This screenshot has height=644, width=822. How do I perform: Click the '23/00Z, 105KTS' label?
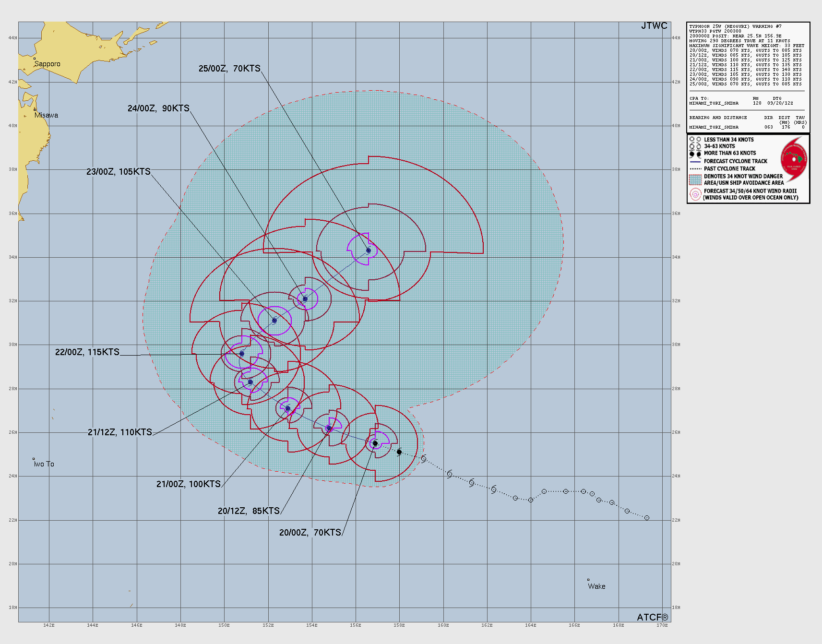click(119, 172)
